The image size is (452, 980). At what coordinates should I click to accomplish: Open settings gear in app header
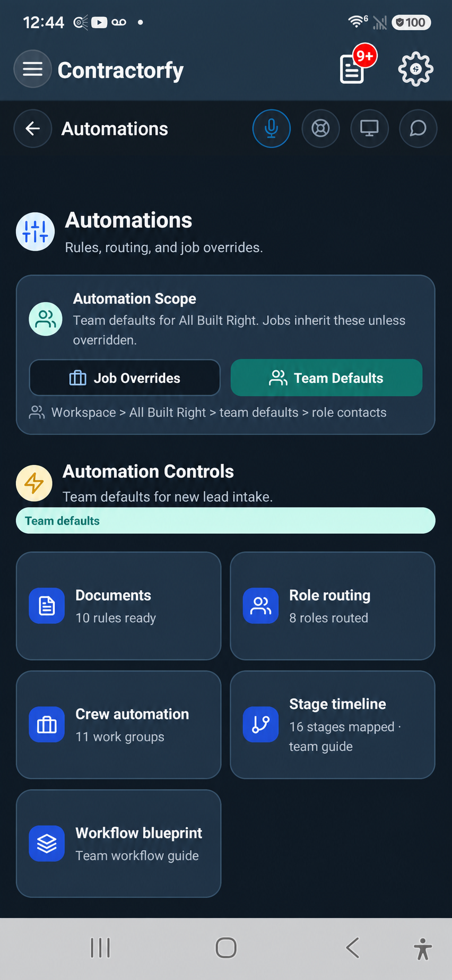pyautogui.click(x=416, y=69)
